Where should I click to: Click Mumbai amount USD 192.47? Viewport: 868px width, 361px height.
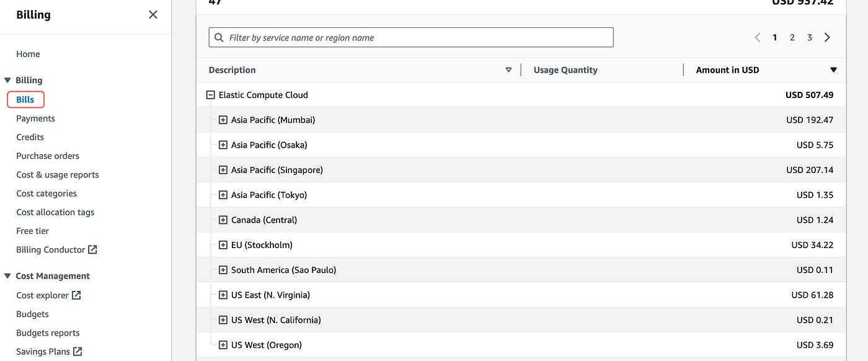[x=810, y=120]
